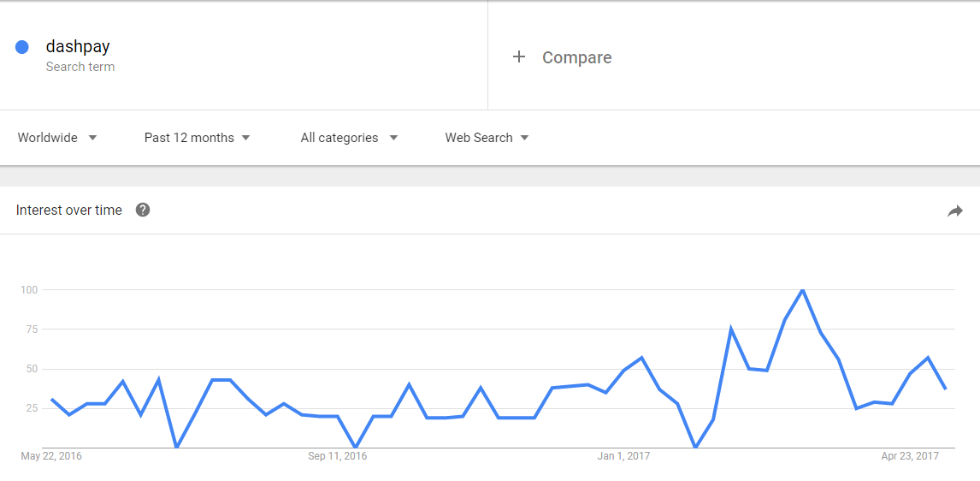Click the Sep 11, 2016 axis date label
Screen dimensions: 980x481
point(338,456)
